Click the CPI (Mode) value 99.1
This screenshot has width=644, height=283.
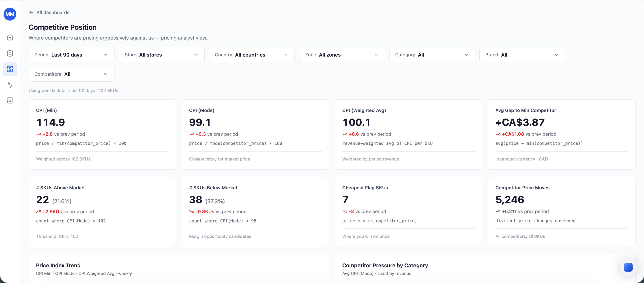tap(200, 122)
